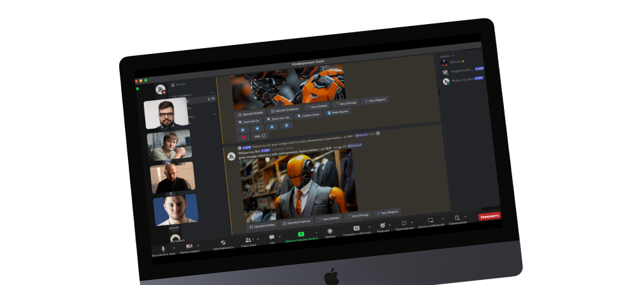
Task: Click the Zoom Out 2x button
Action: point(249,122)
